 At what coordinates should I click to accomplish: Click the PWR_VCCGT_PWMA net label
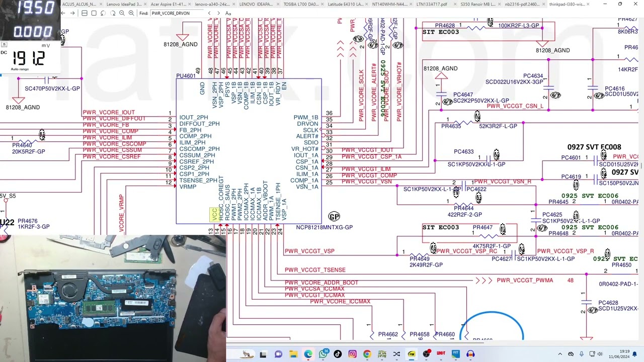[x=525, y=280]
